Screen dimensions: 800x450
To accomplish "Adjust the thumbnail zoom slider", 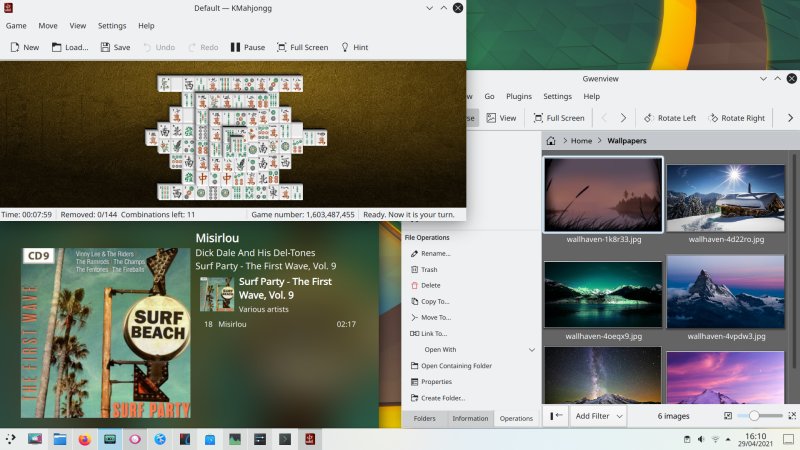I will (x=753, y=415).
